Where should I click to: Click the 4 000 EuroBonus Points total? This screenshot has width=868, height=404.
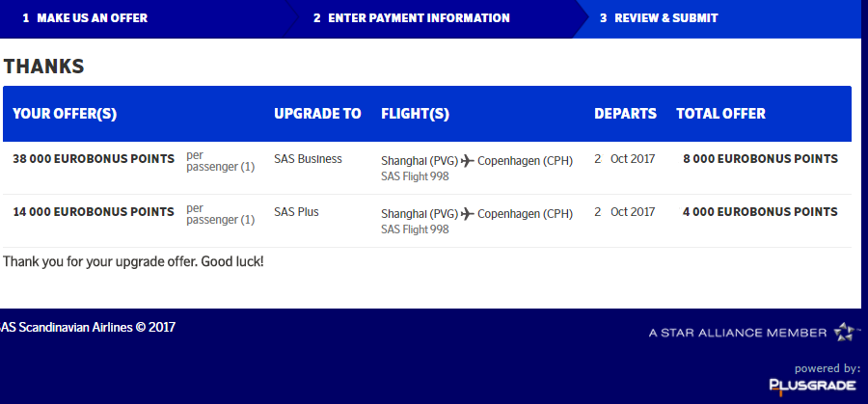coord(760,212)
